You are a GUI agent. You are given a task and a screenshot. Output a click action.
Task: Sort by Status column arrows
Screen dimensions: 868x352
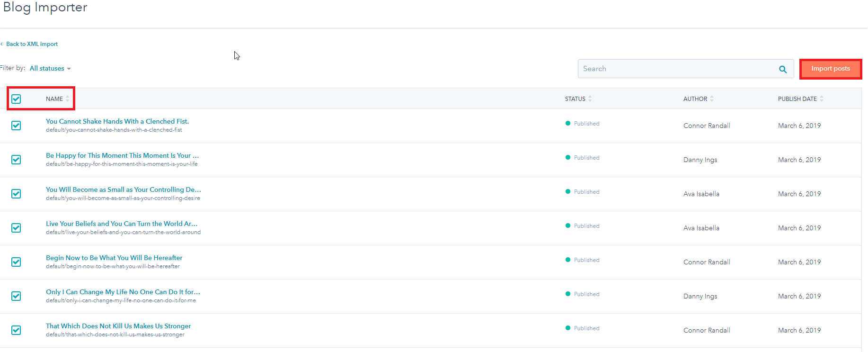tap(590, 99)
